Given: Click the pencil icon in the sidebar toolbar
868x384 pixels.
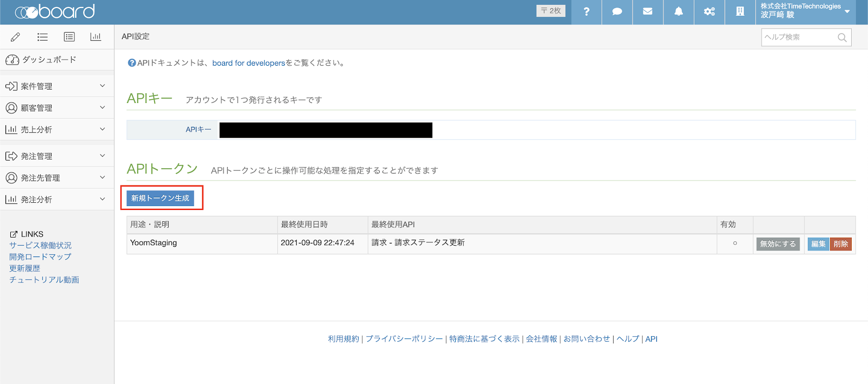Looking at the screenshot, I should point(15,37).
